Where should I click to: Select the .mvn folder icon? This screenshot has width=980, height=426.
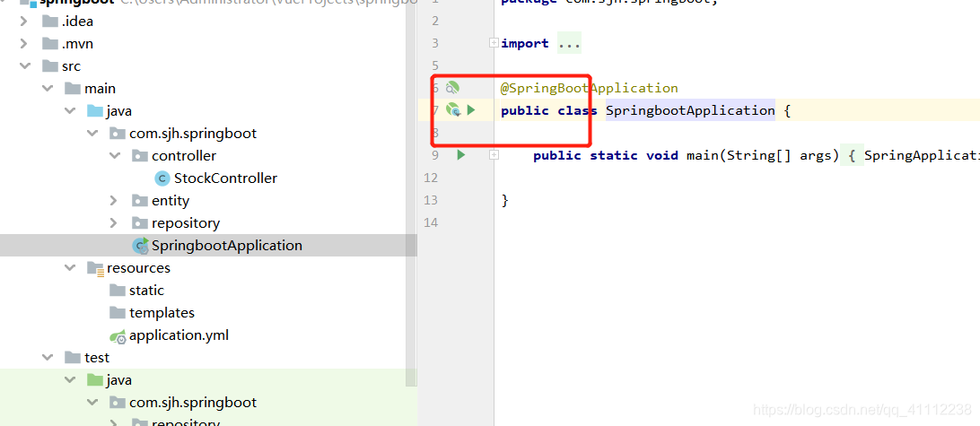pyautogui.click(x=50, y=44)
